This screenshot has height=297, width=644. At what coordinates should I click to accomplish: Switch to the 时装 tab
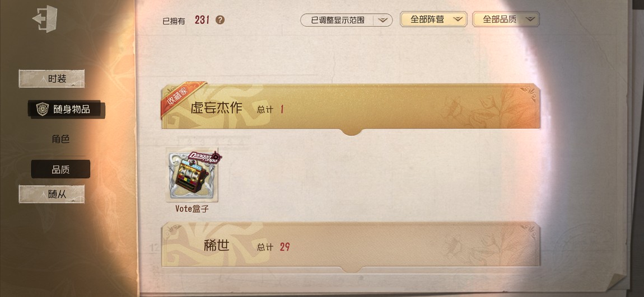[x=52, y=79]
